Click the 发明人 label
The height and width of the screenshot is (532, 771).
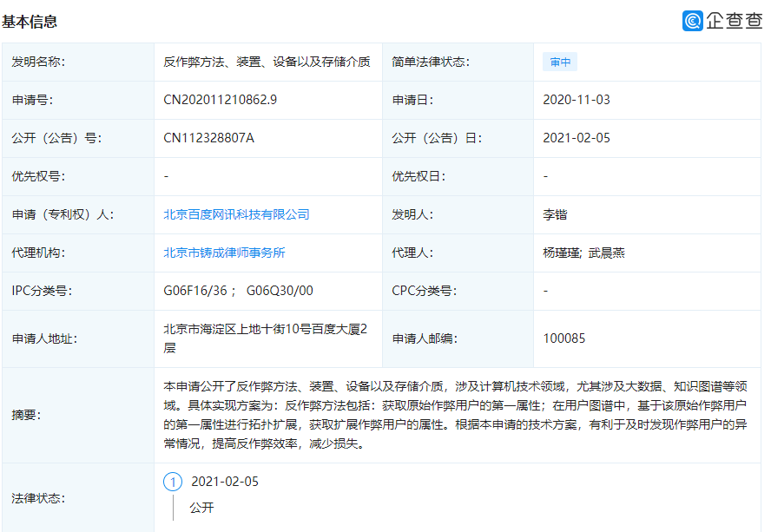[412, 215]
